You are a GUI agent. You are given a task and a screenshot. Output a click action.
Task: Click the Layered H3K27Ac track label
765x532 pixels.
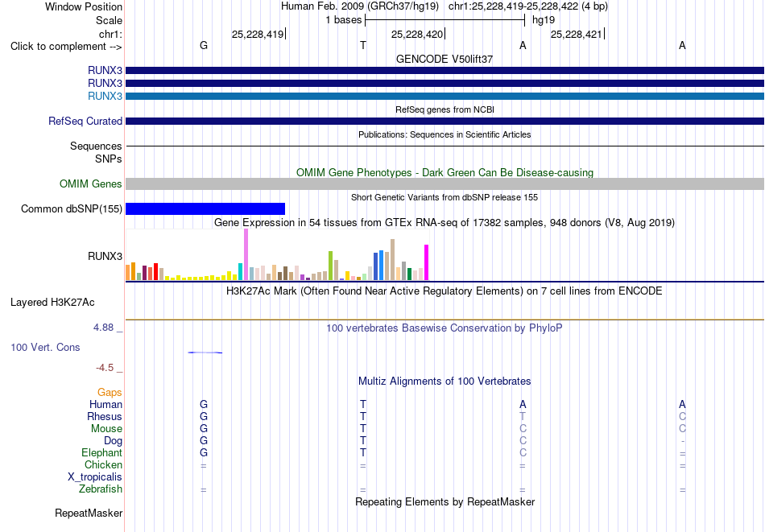[x=52, y=303]
